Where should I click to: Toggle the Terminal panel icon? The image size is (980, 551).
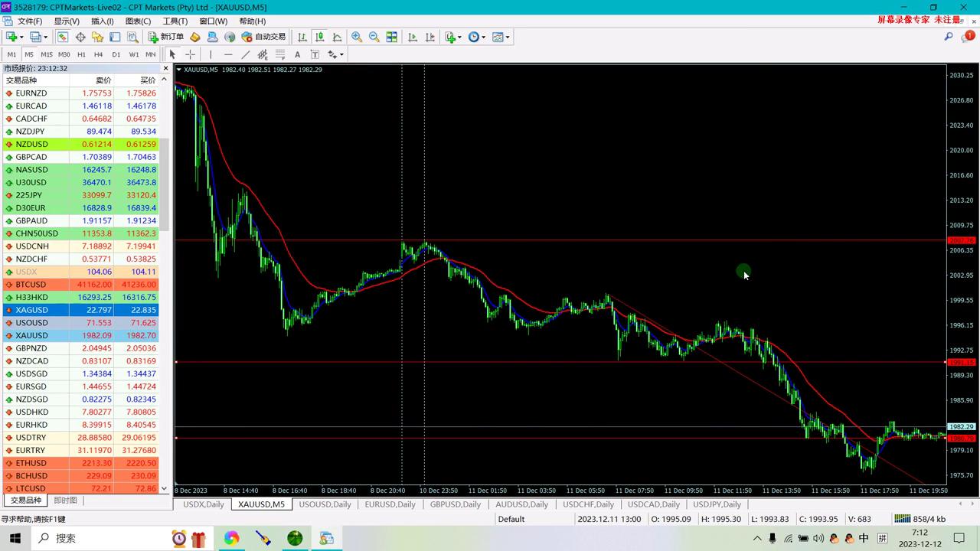(x=115, y=37)
